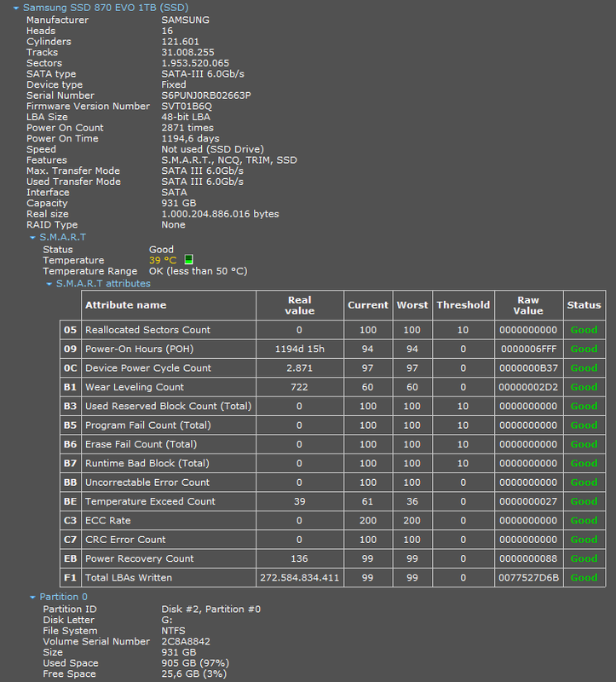Viewport: 616px width, 682px height.
Task: Click the serial number S6PUNJ0RB02663P
Action: [206, 95]
